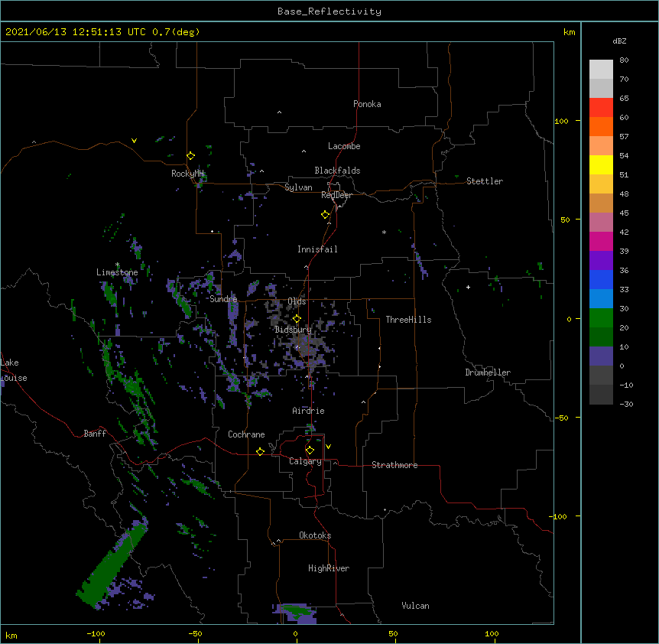The width and height of the screenshot is (659, 644).
Task: Click the yellow diamond marker above Calgary label
Action: [x=310, y=450]
